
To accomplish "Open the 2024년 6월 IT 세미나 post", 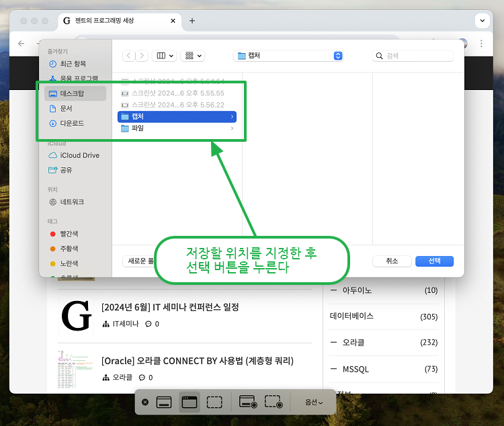I will click(170, 307).
